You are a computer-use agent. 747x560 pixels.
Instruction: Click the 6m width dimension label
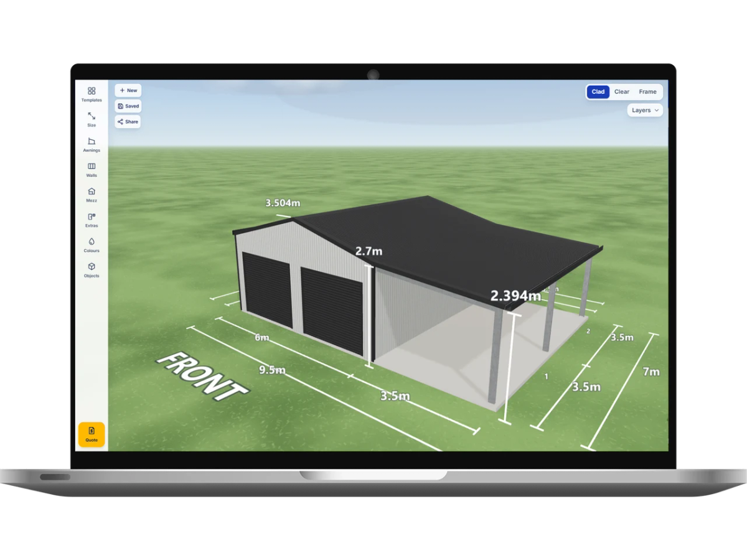[262, 338]
